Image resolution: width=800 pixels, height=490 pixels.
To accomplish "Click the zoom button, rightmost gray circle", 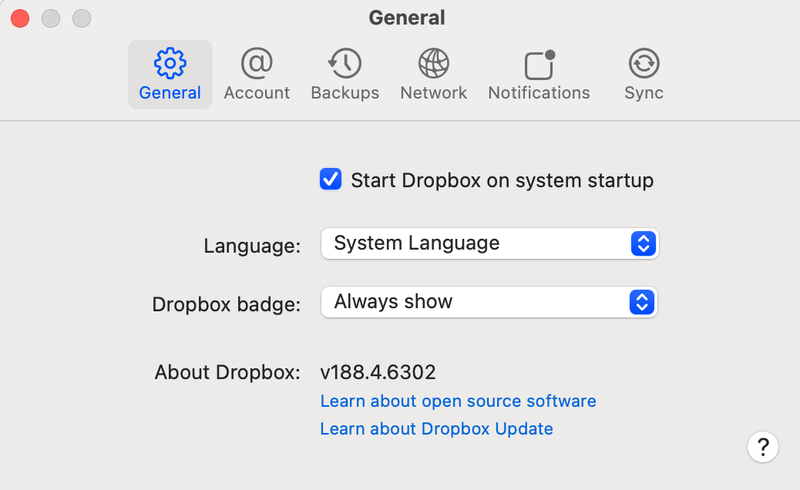I will (x=82, y=18).
